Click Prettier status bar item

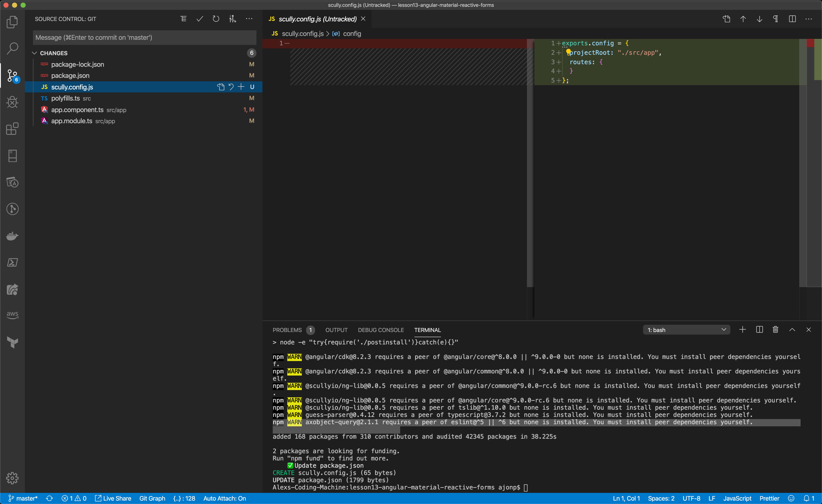point(769,498)
